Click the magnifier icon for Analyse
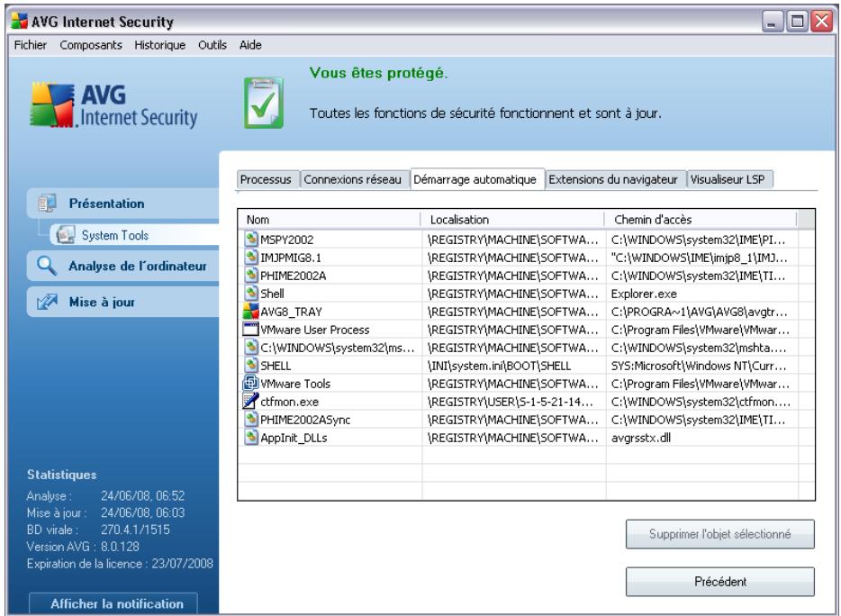Image resolution: width=841 pixels, height=616 pixels. [47, 266]
